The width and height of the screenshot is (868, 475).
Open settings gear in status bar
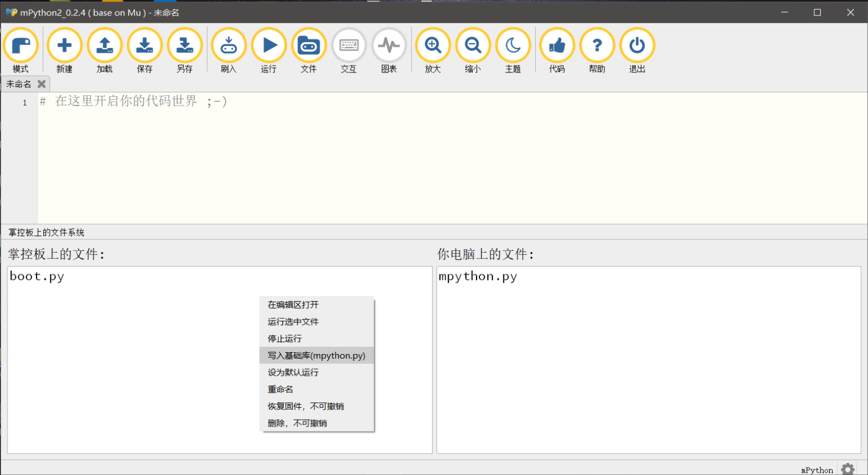coord(848,469)
